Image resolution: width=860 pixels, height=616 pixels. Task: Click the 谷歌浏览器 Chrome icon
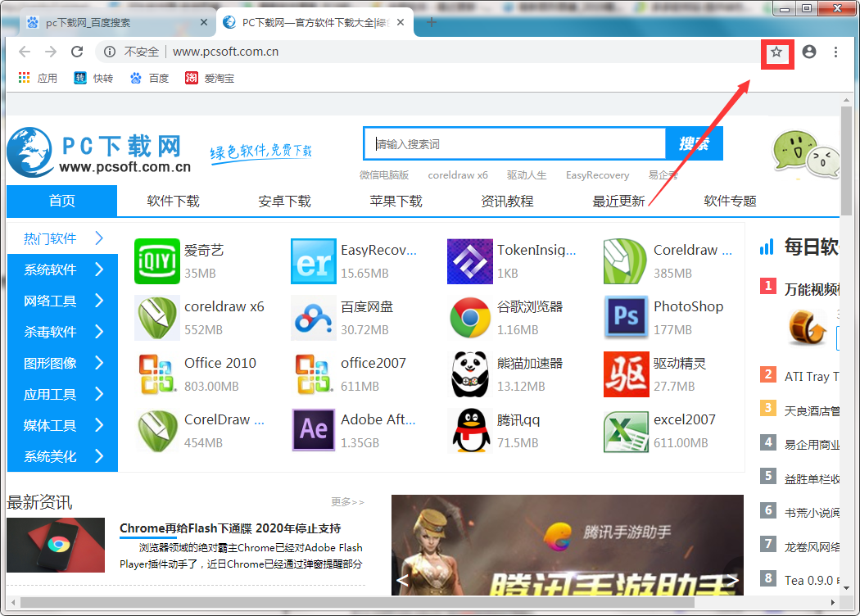(x=469, y=318)
